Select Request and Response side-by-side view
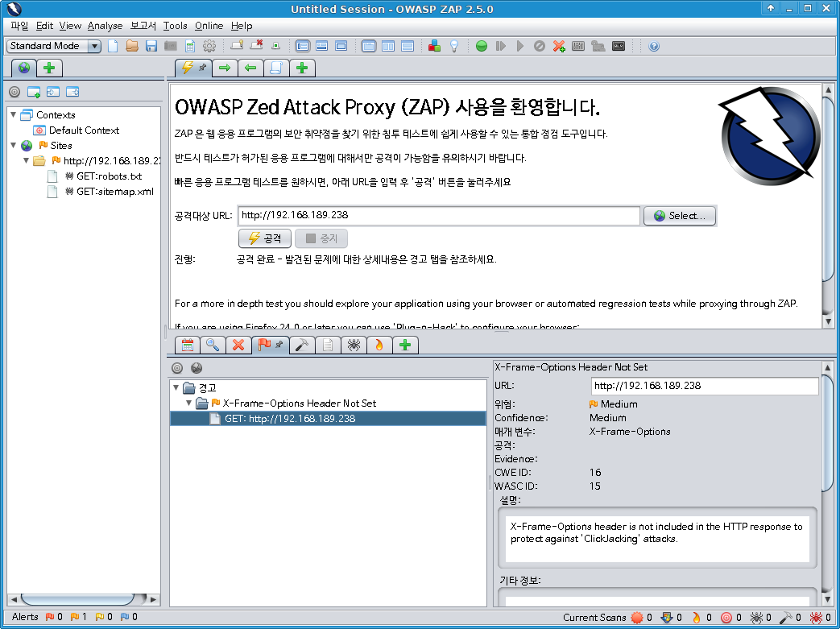 (x=388, y=46)
